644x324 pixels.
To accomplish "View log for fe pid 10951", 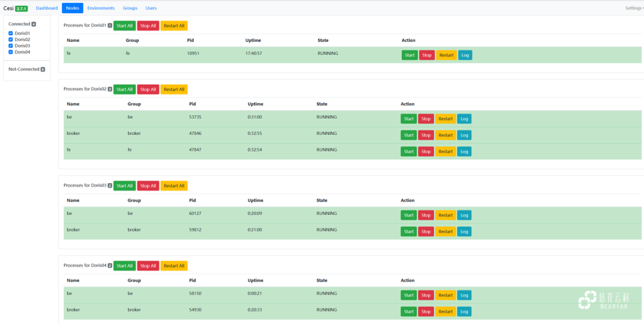I will pos(465,55).
